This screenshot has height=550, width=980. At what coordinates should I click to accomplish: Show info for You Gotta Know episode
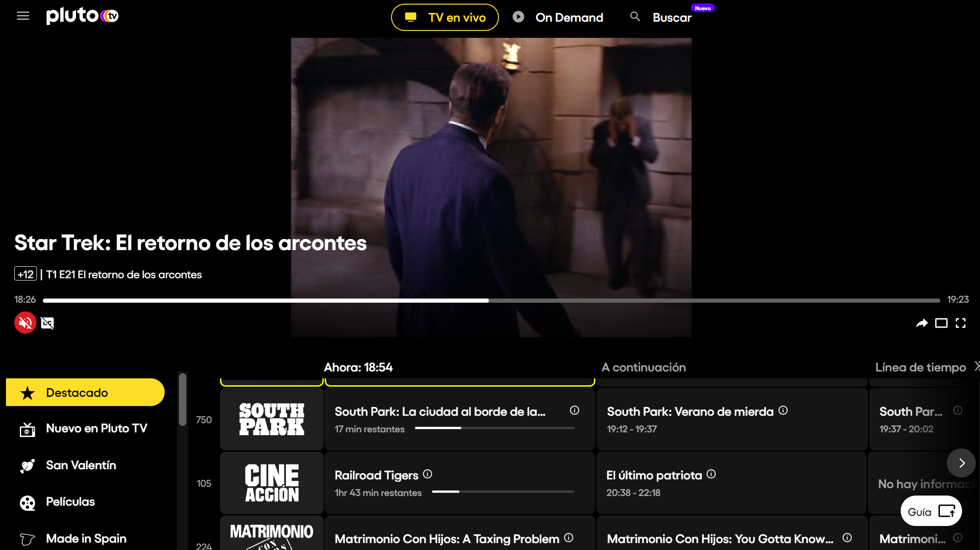coord(847,538)
